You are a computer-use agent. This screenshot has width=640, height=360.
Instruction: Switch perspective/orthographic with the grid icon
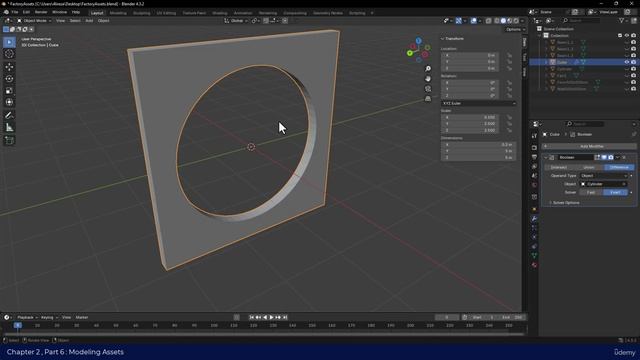click(428, 99)
